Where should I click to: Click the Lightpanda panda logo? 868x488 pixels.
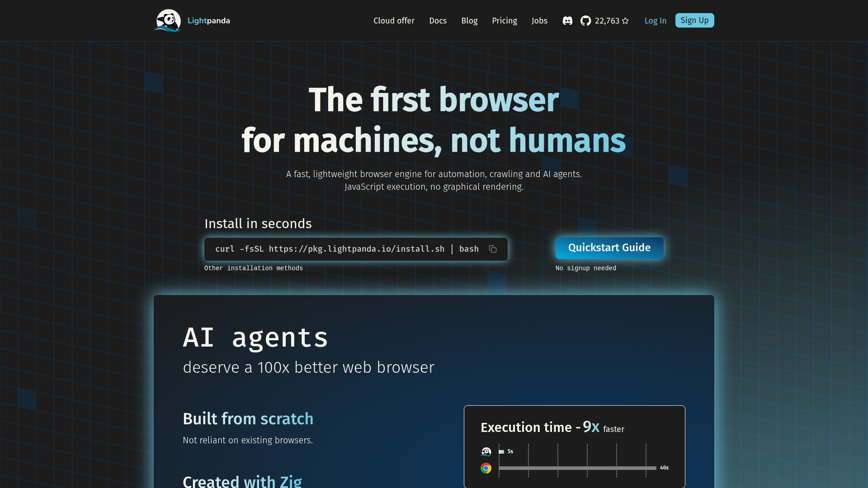coord(168,20)
